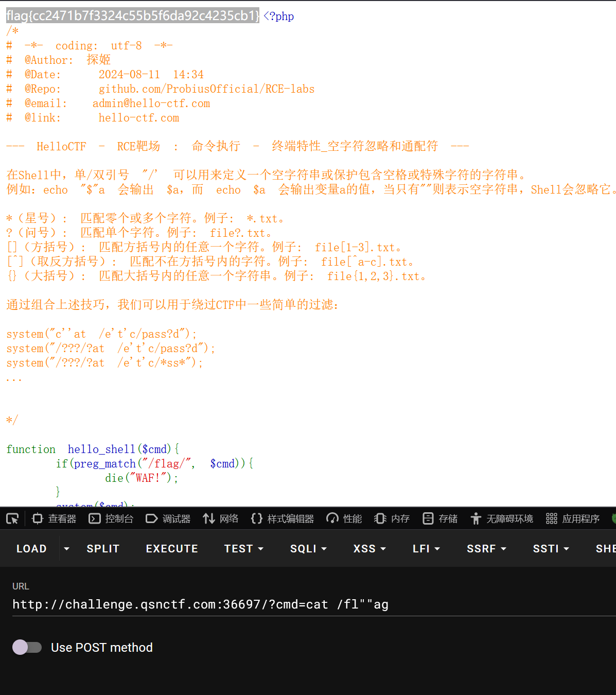Open the element picker in DevTools
This screenshot has height=695, width=616.
(x=12, y=518)
